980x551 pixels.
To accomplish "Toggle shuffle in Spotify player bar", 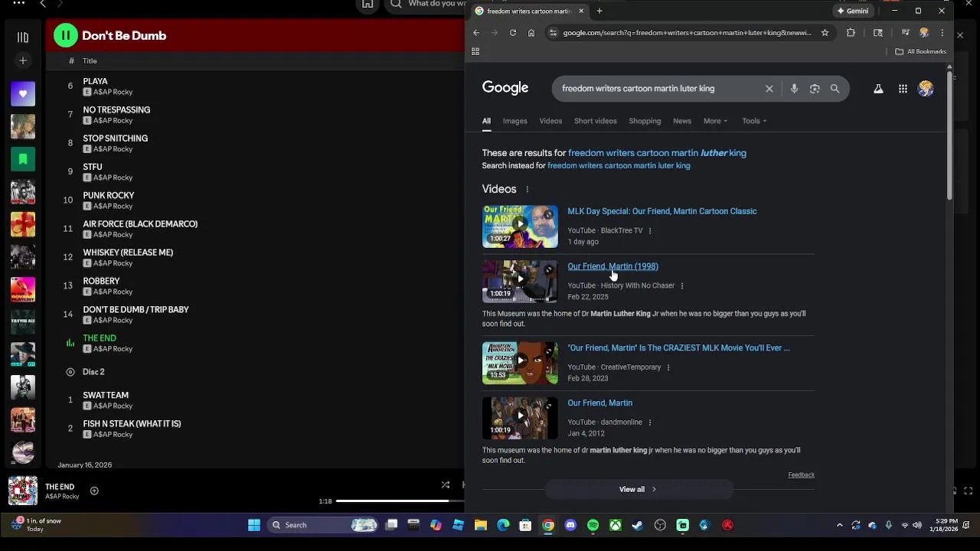I will tap(446, 484).
